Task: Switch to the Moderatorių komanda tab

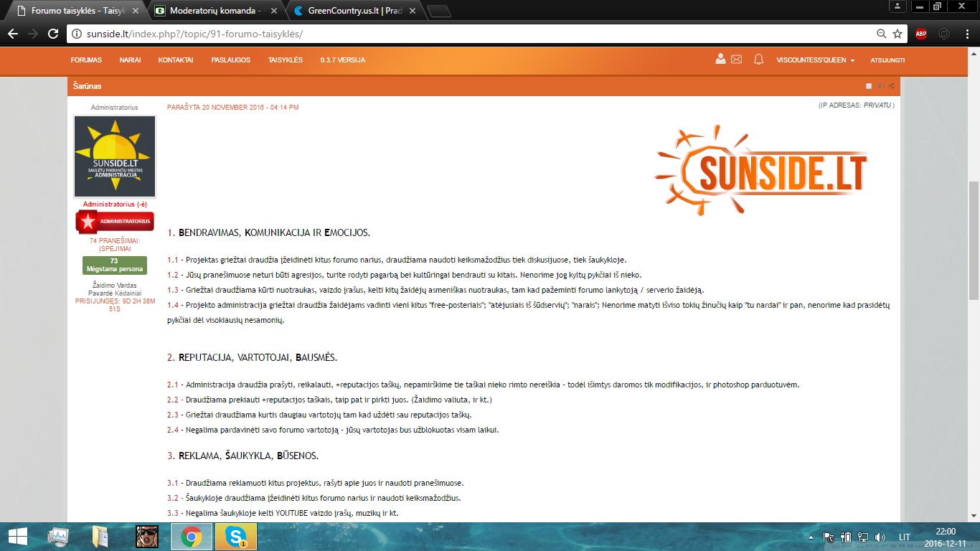Action: pyautogui.click(x=217, y=11)
